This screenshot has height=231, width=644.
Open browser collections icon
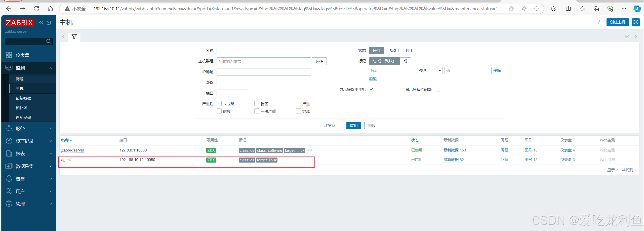point(596,9)
